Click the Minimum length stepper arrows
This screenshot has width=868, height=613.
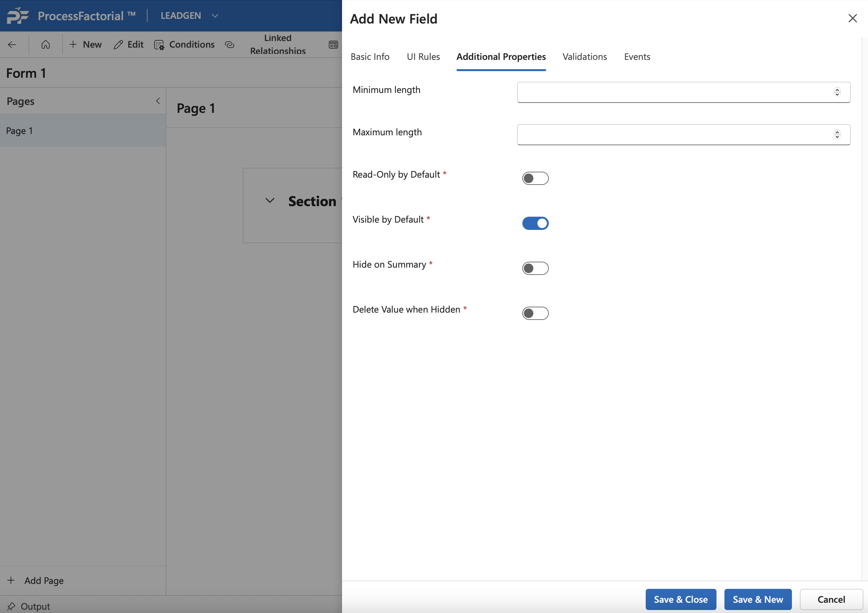837,92
